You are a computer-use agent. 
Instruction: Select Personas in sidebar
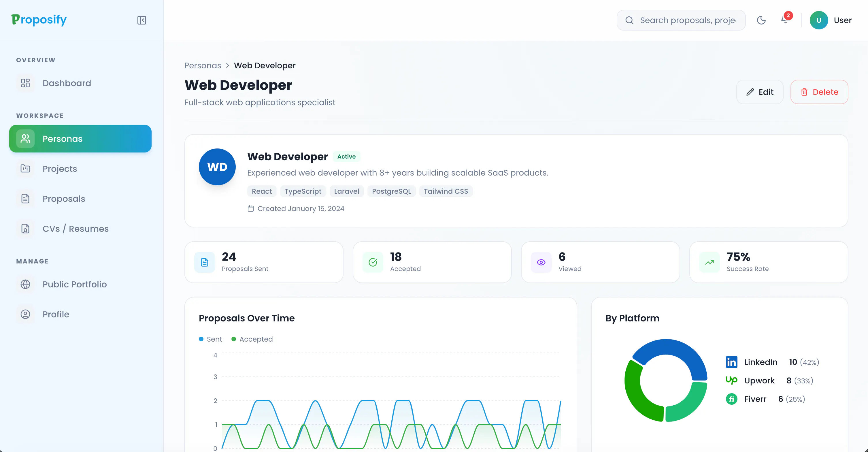click(80, 139)
